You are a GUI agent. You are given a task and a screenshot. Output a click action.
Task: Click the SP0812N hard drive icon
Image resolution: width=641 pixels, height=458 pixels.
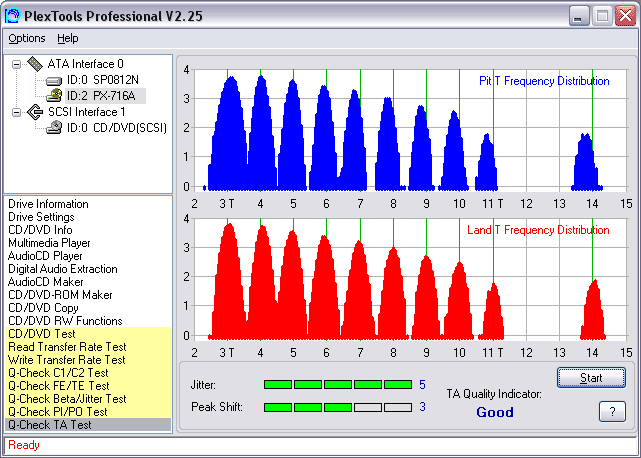click(x=54, y=81)
